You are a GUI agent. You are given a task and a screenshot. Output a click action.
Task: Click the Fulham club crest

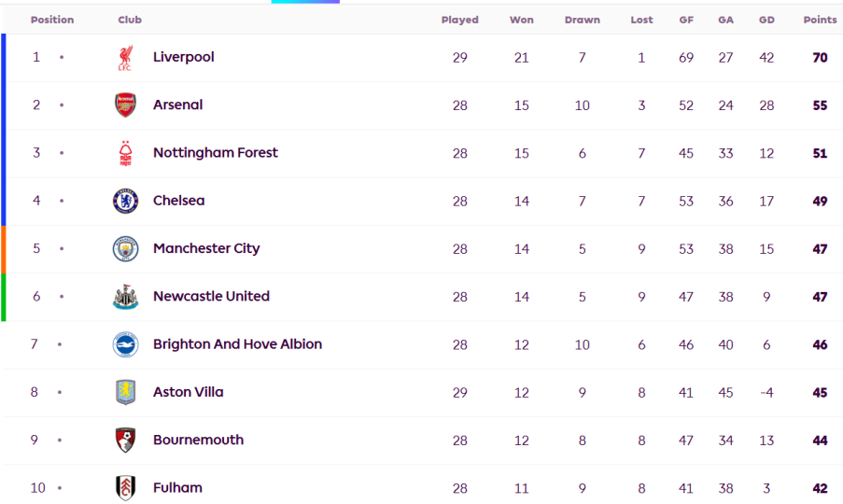[125, 488]
